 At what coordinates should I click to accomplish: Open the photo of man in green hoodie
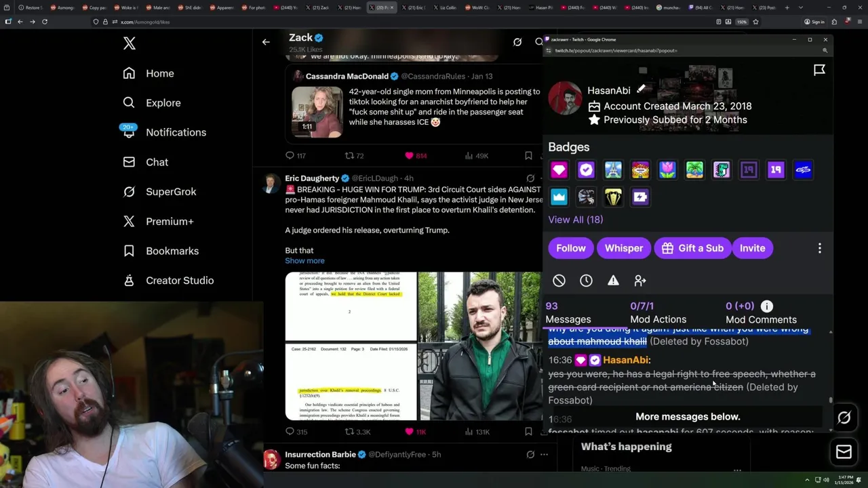[x=479, y=346]
